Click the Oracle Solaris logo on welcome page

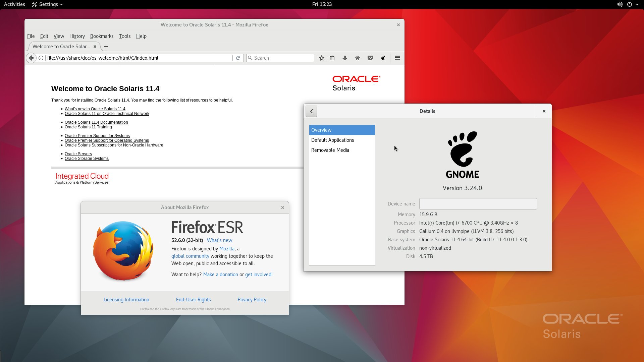point(356,83)
